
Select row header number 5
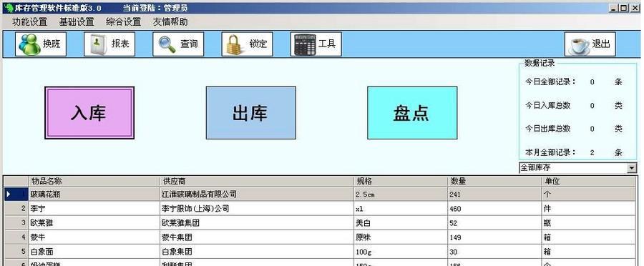point(16,252)
